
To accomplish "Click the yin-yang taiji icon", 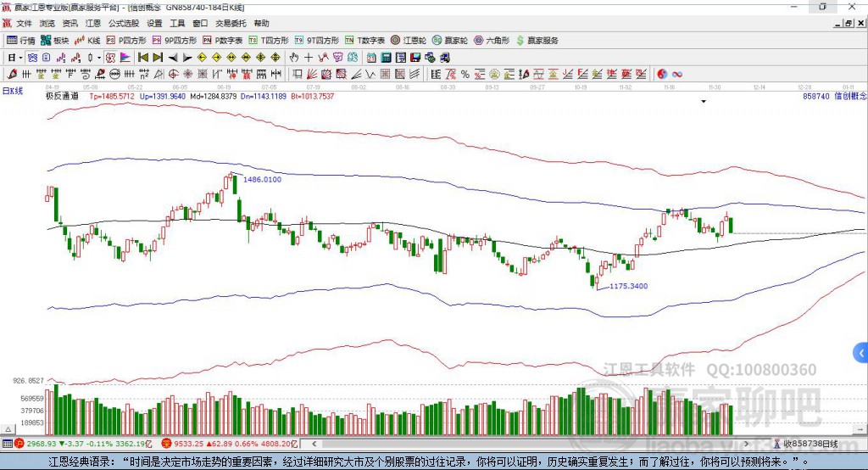I will pos(662,75).
